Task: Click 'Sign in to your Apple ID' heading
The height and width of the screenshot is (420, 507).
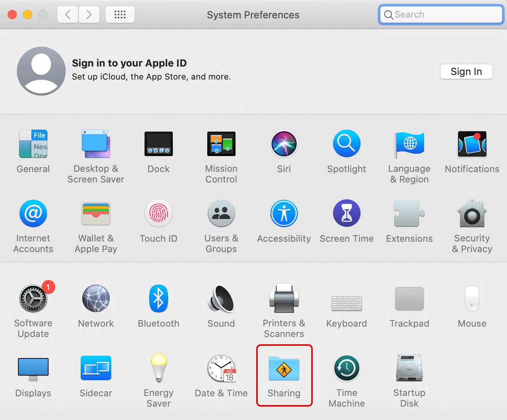Action: click(129, 63)
